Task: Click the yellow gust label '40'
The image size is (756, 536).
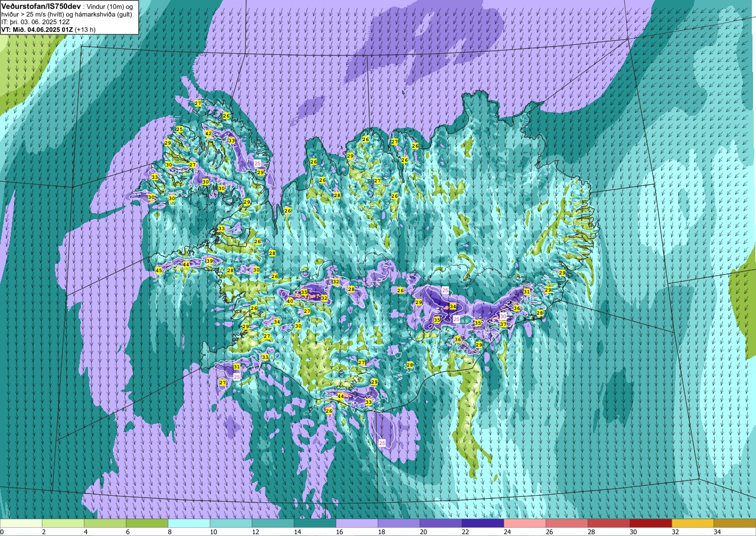Action: point(289,301)
